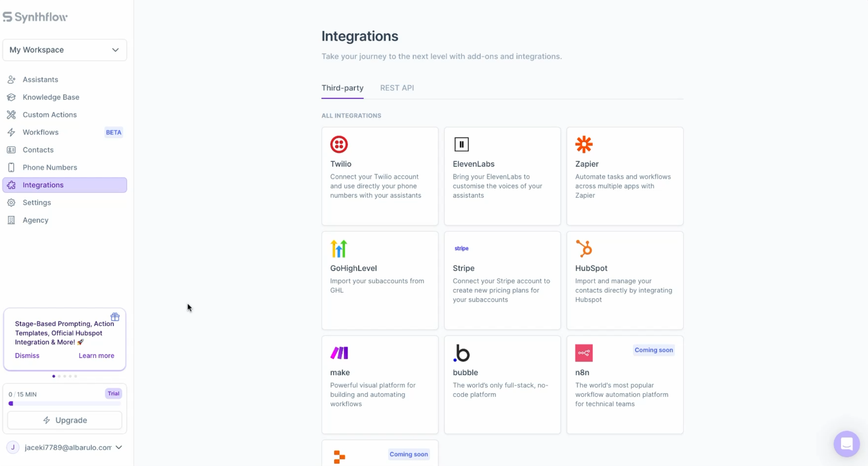Click the HubSpot logo icon
868x466 pixels.
pyautogui.click(x=584, y=249)
